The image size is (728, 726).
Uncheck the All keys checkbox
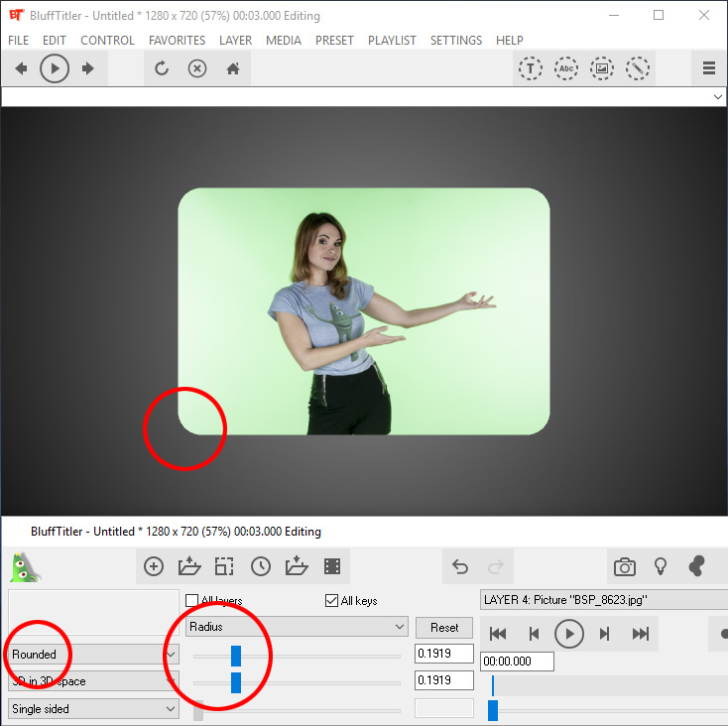(332, 601)
